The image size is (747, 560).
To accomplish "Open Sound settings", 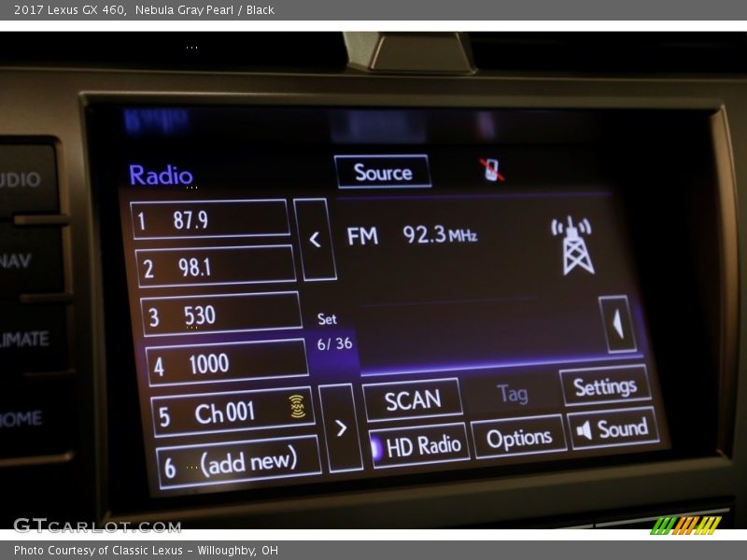I will coord(613,428).
